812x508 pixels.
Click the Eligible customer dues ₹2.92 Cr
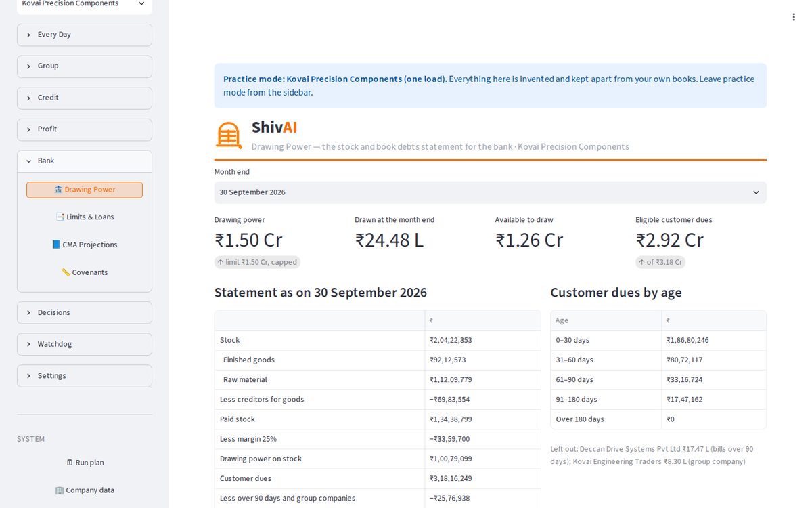click(x=670, y=240)
